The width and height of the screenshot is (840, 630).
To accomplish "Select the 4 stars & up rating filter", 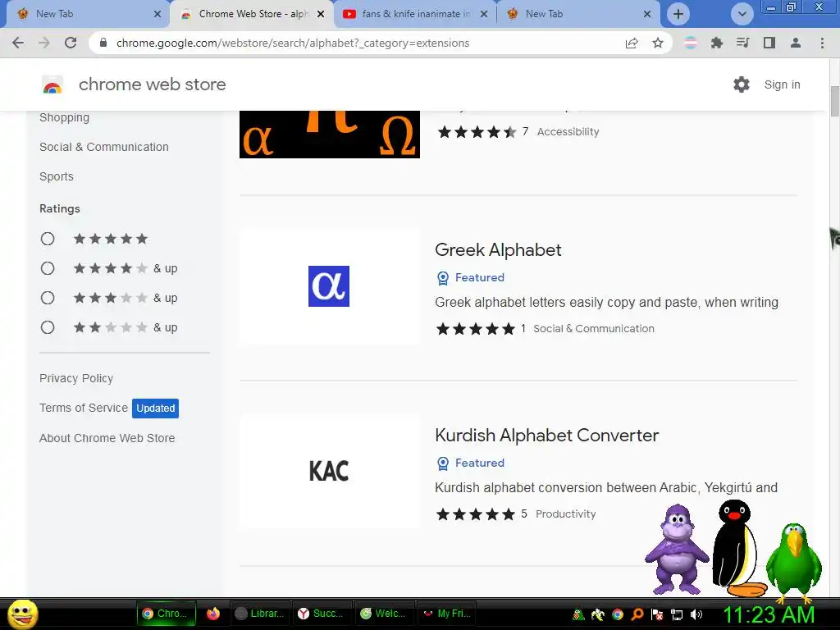I will point(48,268).
